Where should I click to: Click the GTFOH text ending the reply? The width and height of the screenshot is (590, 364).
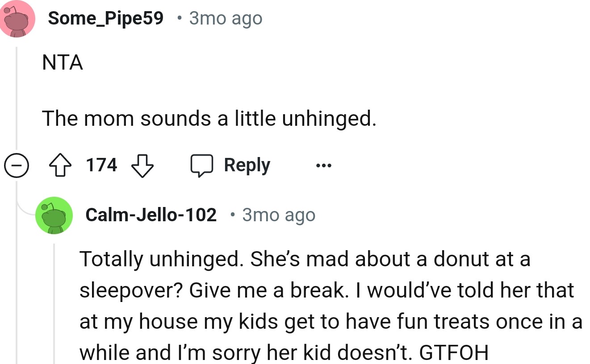pos(454,353)
